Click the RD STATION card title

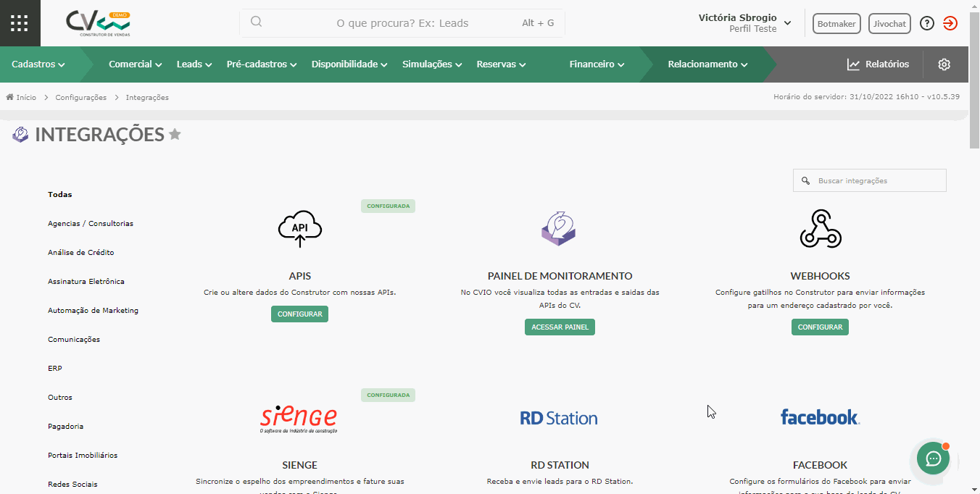tap(560, 465)
